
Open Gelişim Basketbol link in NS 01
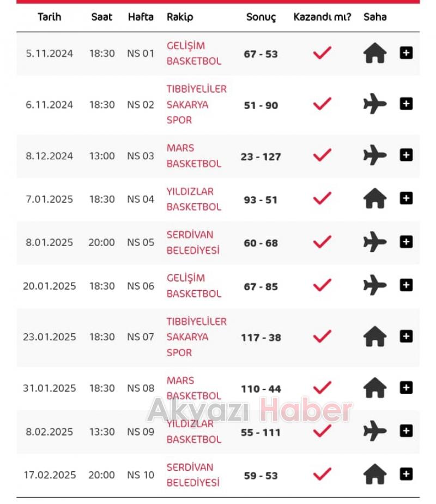coord(193,53)
